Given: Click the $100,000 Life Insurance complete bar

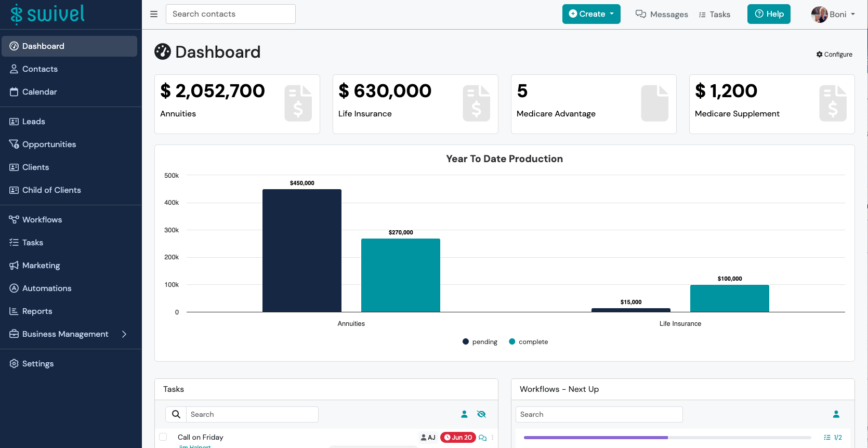Looking at the screenshot, I should point(730,298).
